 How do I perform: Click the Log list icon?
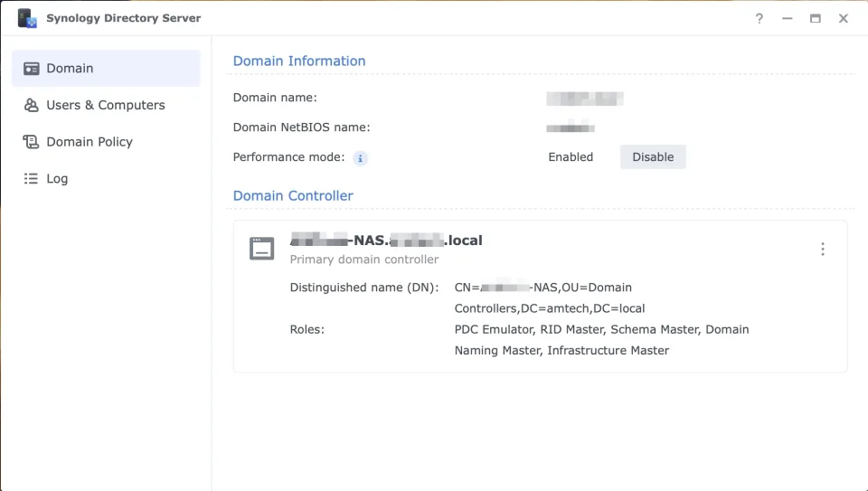point(31,178)
